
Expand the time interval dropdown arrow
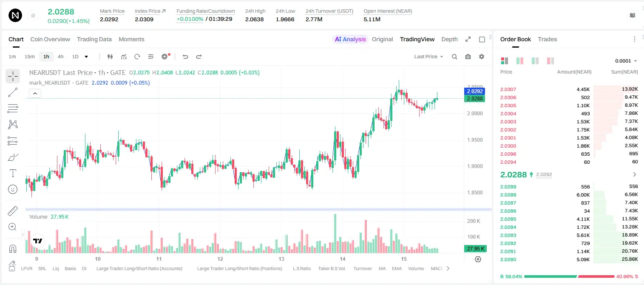pos(86,57)
